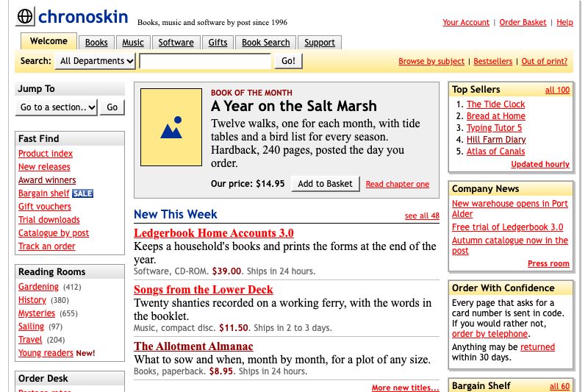Open More new titles link
Screen dimensions: 588x392
[x=406, y=388]
